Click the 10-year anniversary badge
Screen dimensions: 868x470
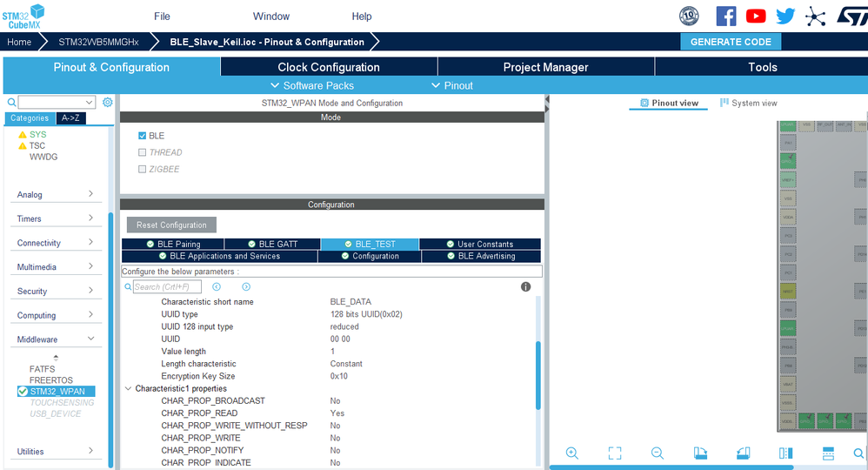[689, 16]
